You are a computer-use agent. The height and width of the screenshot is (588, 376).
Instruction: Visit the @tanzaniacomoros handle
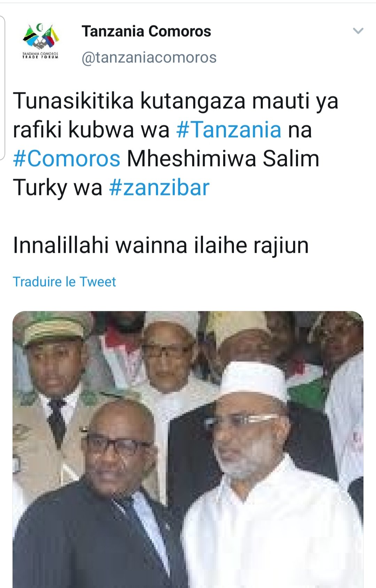point(149,57)
